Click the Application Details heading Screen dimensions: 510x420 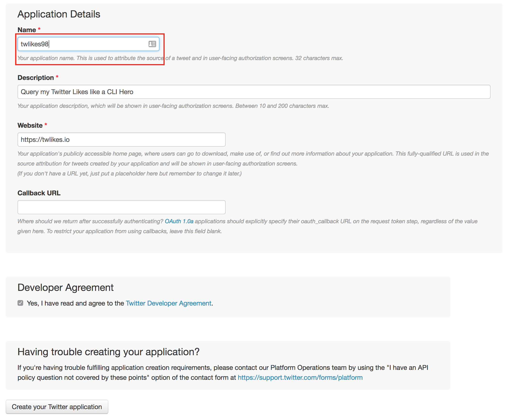click(59, 14)
